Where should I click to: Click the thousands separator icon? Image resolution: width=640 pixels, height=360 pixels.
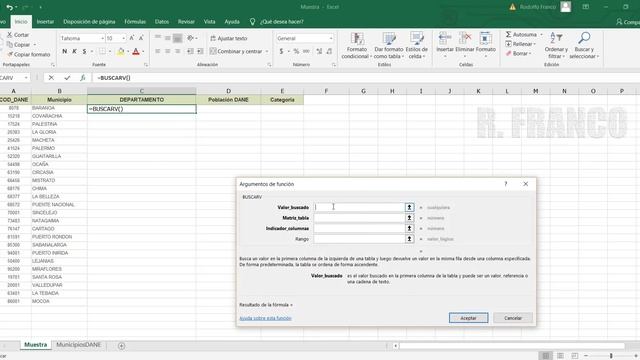pos(306,51)
